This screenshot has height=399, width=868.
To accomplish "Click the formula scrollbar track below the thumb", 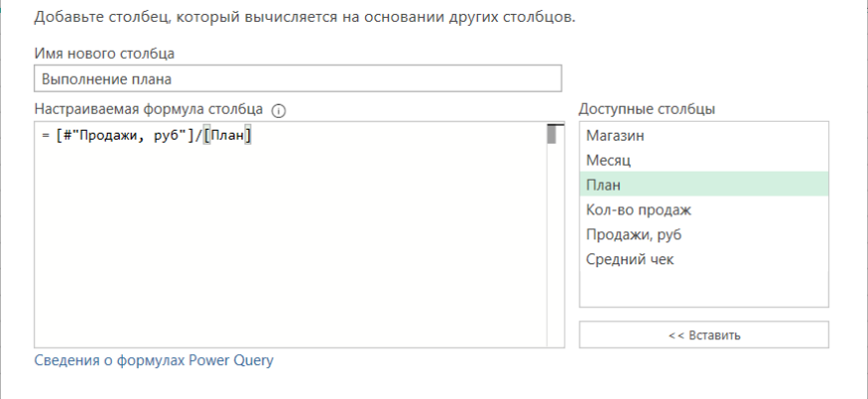I will [x=550, y=249].
